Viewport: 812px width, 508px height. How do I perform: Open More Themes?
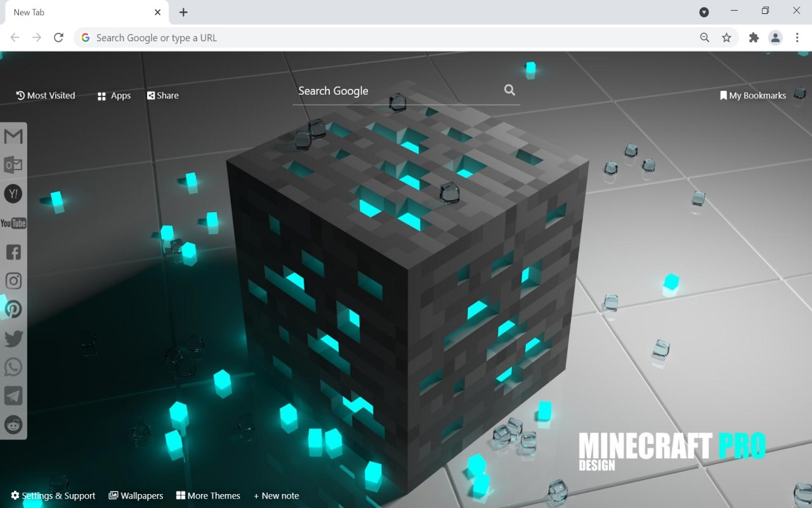(x=208, y=495)
